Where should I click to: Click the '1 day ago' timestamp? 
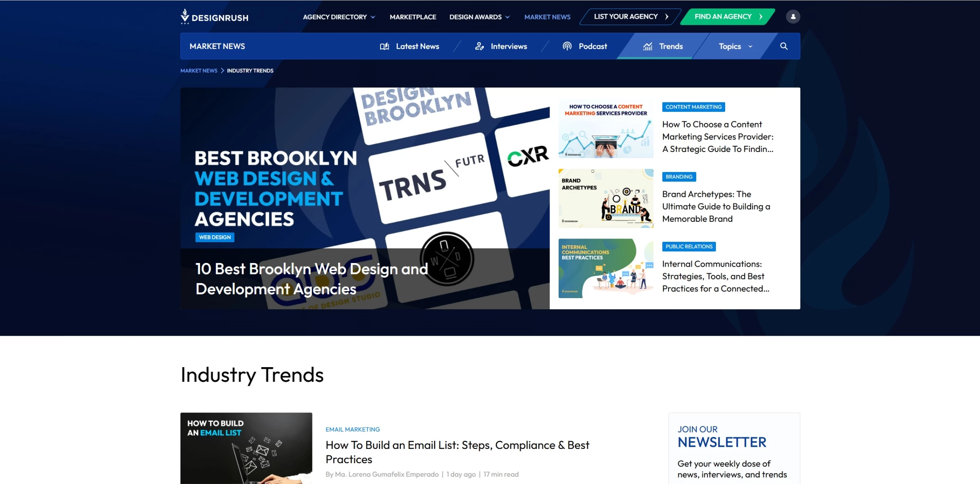point(461,475)
